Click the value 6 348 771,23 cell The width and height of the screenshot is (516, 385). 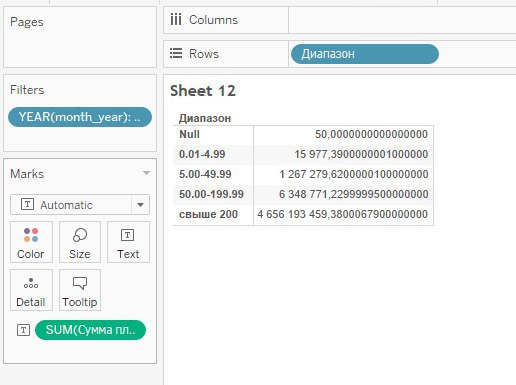(353, 194)
